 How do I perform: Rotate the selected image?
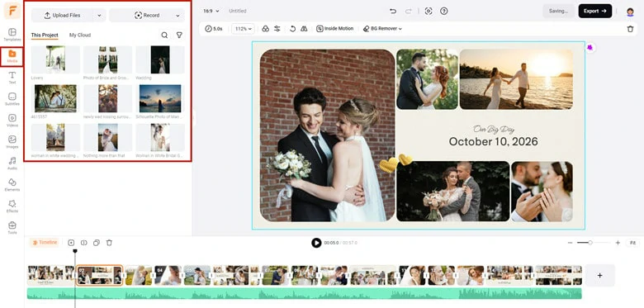pyautogui.click(x=292, y=29)
